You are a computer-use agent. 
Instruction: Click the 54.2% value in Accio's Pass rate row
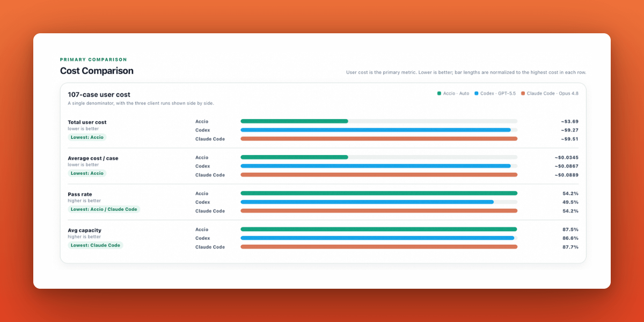[570, 193]
